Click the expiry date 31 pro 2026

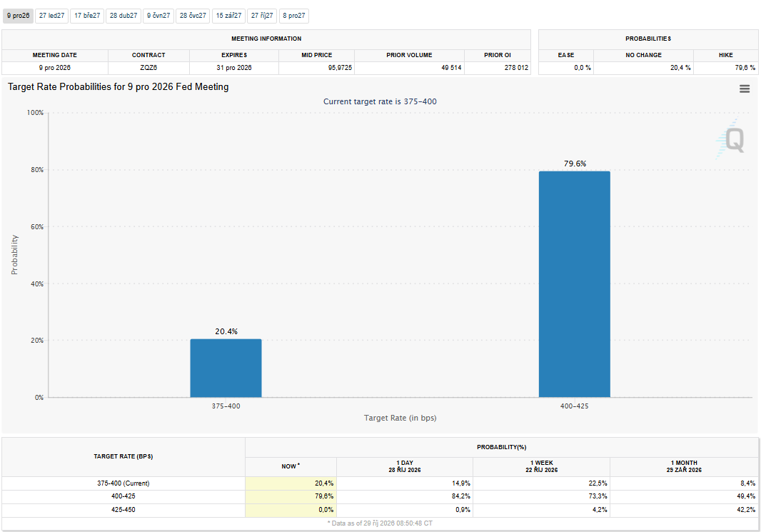pos(234,68)
